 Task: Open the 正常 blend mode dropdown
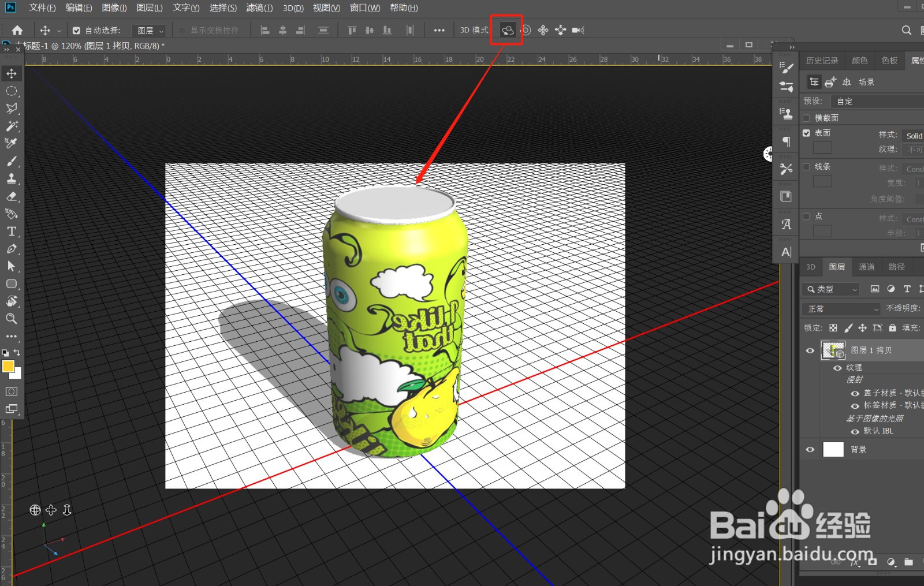coord(842,309)
